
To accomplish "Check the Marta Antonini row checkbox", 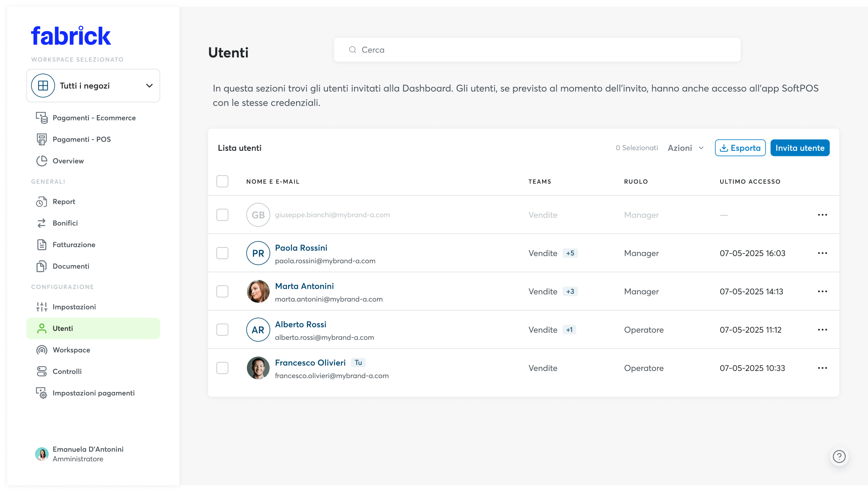I will click(x=222, y=292).
